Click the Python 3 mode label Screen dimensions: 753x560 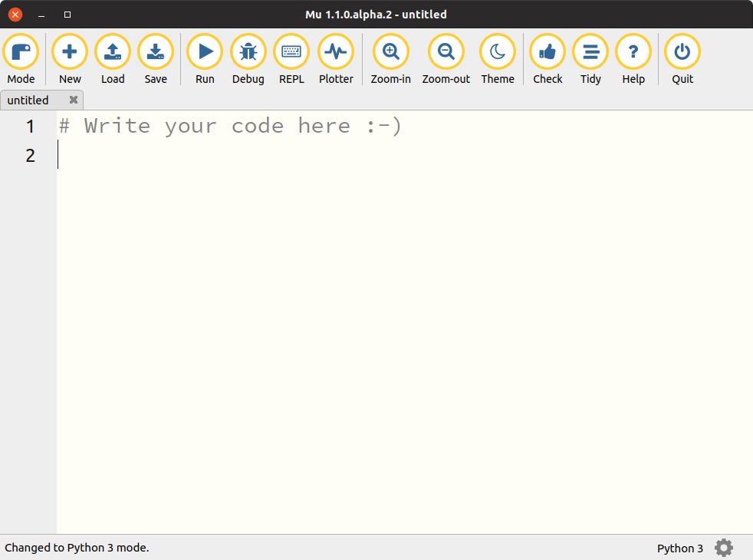(679, 548)
